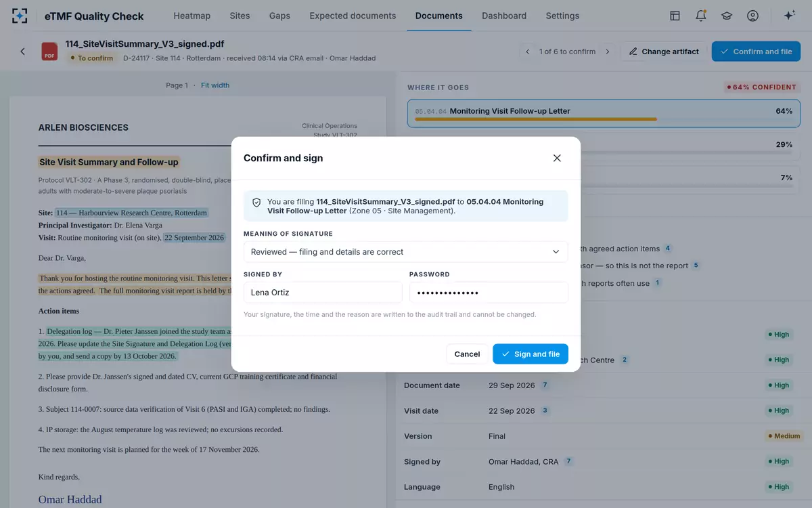Click the Fit width link
Screen dimensions: 812x508
(x=215, y=85)
